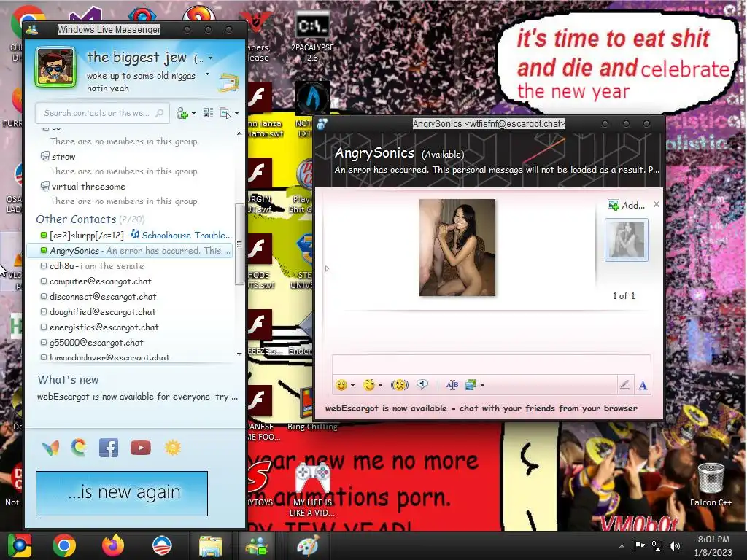The width and height of the screenshot is (747, 560).
Task: Click the conversation side panel expander triangle
Action: (327, 268)
